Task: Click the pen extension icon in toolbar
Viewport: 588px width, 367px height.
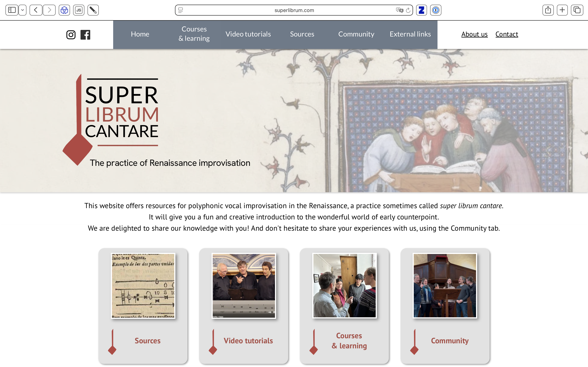Action: 93,10
